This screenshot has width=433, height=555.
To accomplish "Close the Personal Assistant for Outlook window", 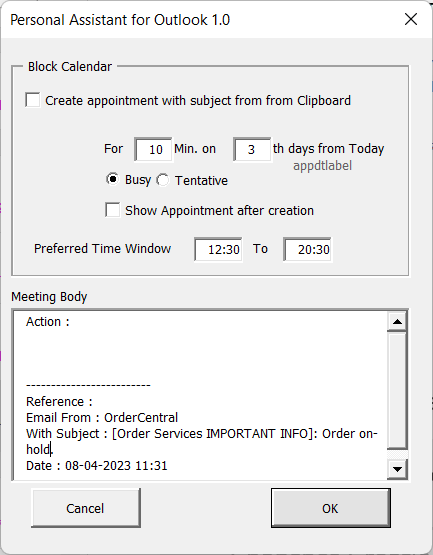I will tap(411, 19).
